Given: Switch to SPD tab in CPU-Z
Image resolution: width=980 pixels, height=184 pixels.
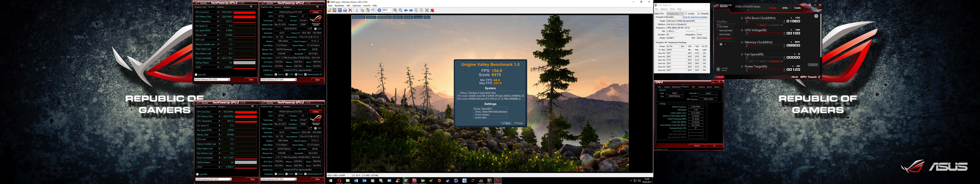Looking at the screenshot, I should click(693, 87).
